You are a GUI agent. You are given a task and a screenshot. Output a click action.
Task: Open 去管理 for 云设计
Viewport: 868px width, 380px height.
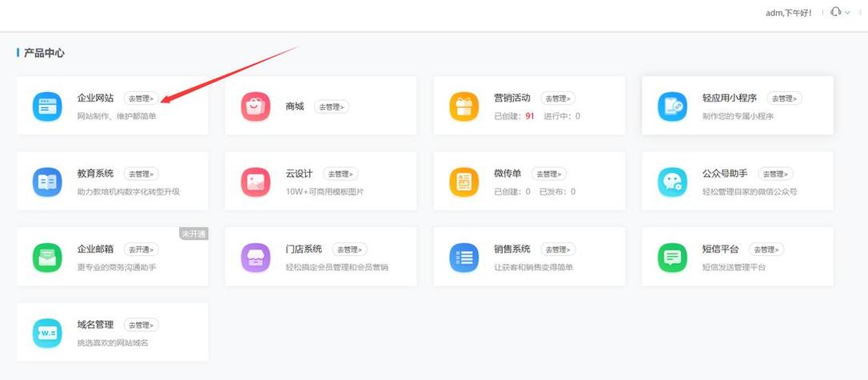coord(340,174)
